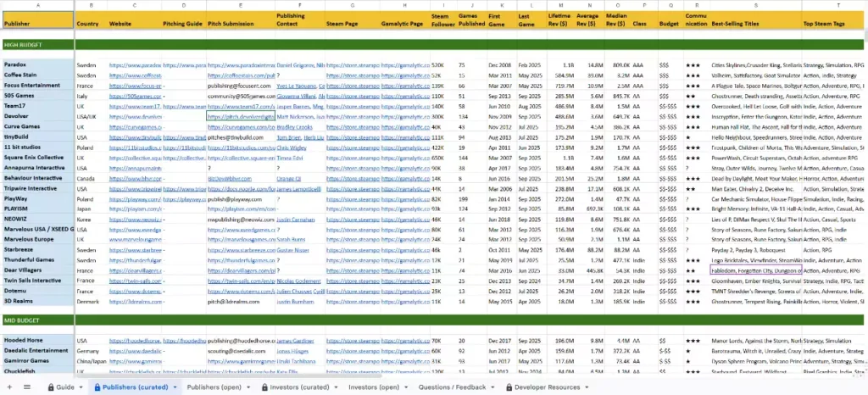Screen dimensions: 868x395
Task: Select the 505 Games publisher cell
Action: [37, 97]
